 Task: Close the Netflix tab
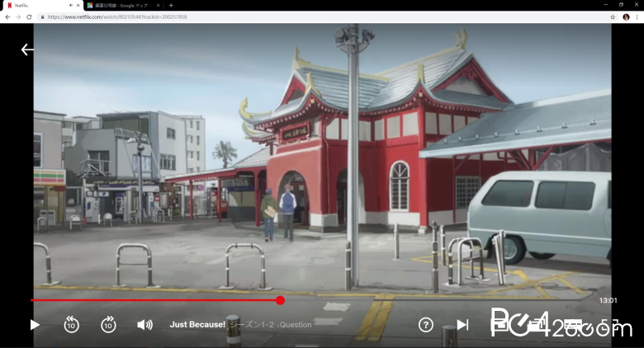pyautogui.click(x=78, y=5)
